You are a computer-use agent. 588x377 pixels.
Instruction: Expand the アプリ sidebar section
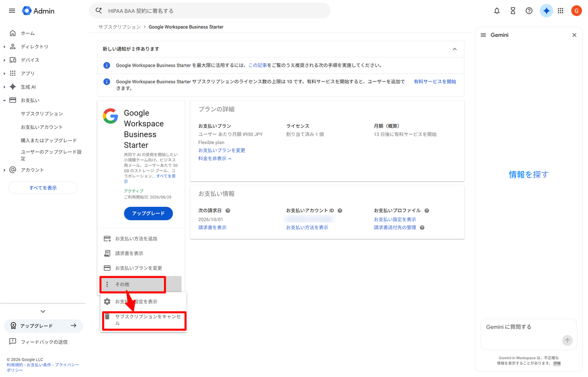click(x=5, y=74)
